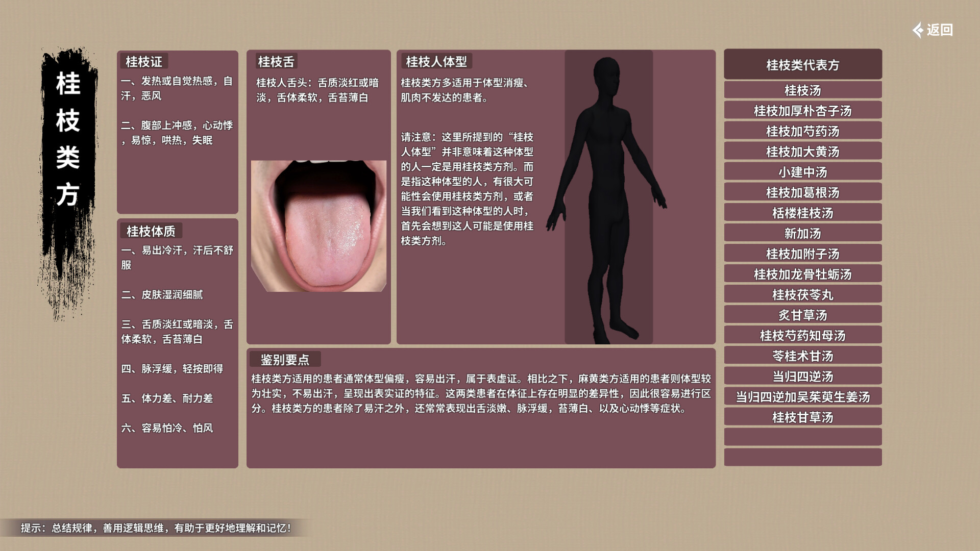The image size is (980, 551).
Task: Select 炙甘草汤 from the list
Action: pos(802,314)
